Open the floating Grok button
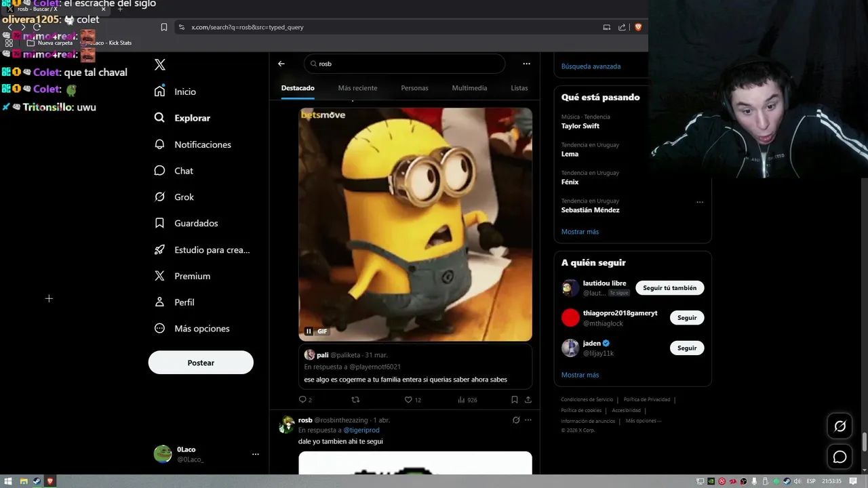 click(840, 426)
